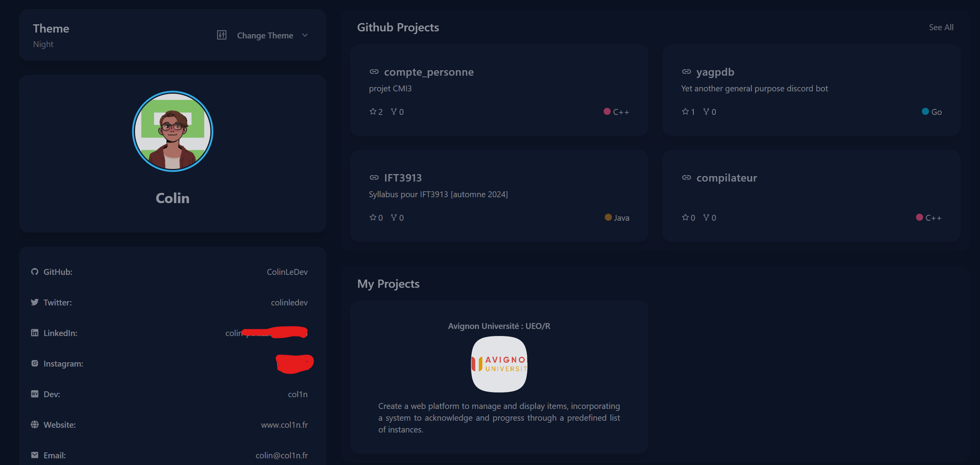
Task: Click the Avignon Université logo thumbnail
Action: [499, 364]
